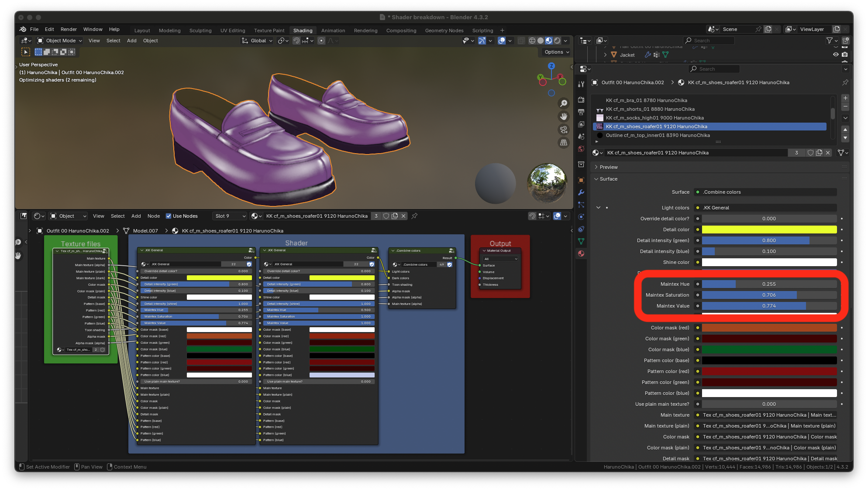Screen dimensions: 868x490
Task: Hide the Jacket object in viewport
Action: [x=836, y=55]
